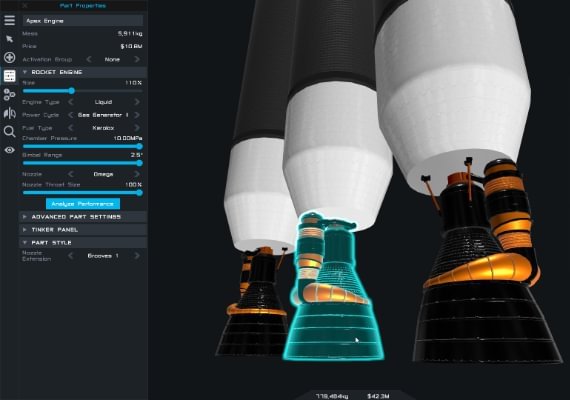Previous Power Cycle arrow
Screen dimensions: 570x400
coord(71,115)
